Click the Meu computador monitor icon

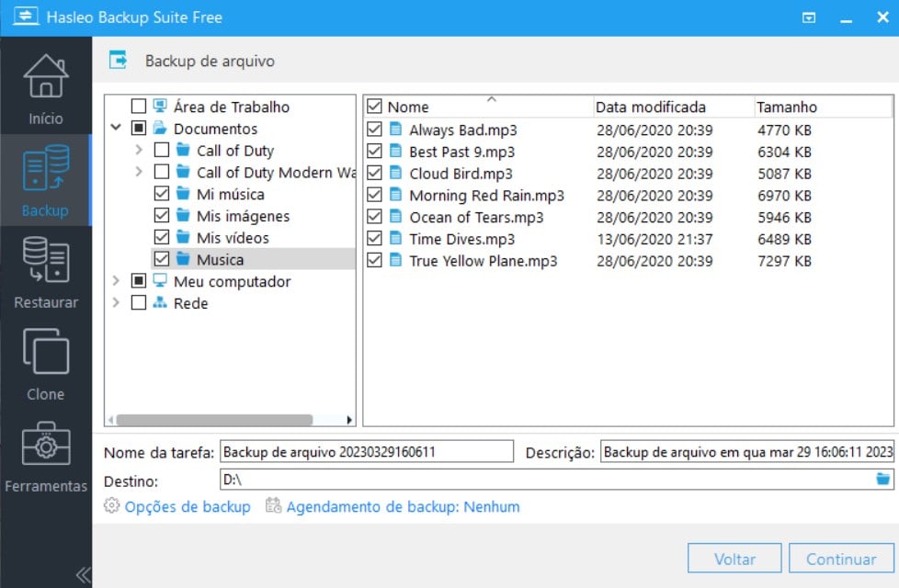pos(160,280)
